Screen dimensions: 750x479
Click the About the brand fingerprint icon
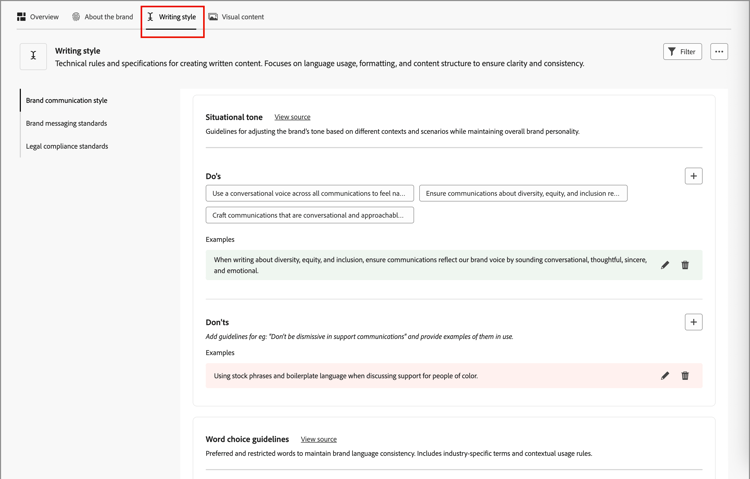click(76, 17)
